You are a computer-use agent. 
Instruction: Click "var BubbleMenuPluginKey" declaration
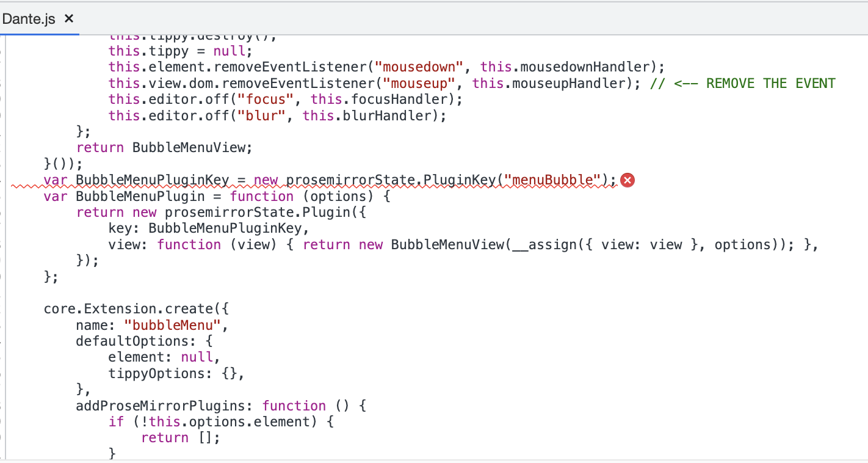point(136,180)
